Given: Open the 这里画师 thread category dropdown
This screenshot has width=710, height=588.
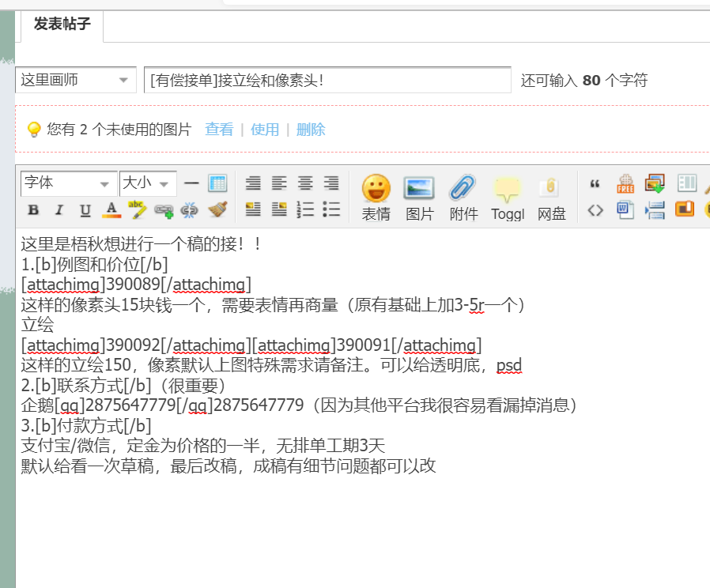Looking at the screenshot, I should point(76,80).
